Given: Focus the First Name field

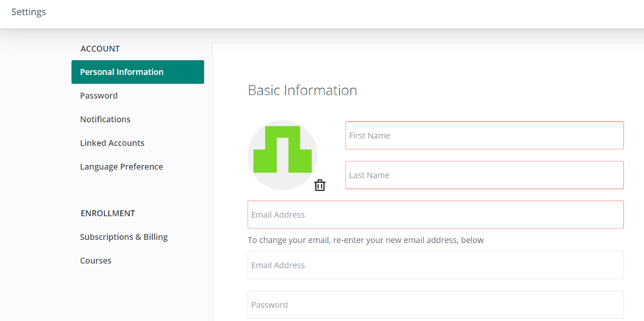Looking at the screenshot, I should click(484, 136).
